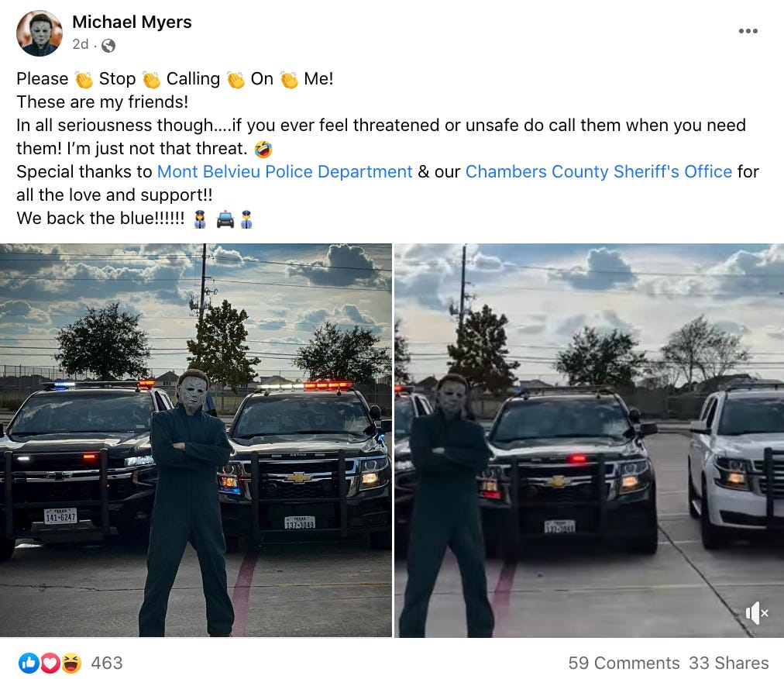View the 33 Shares list
This screenshot has width=784, height=679.
(728, 663)
